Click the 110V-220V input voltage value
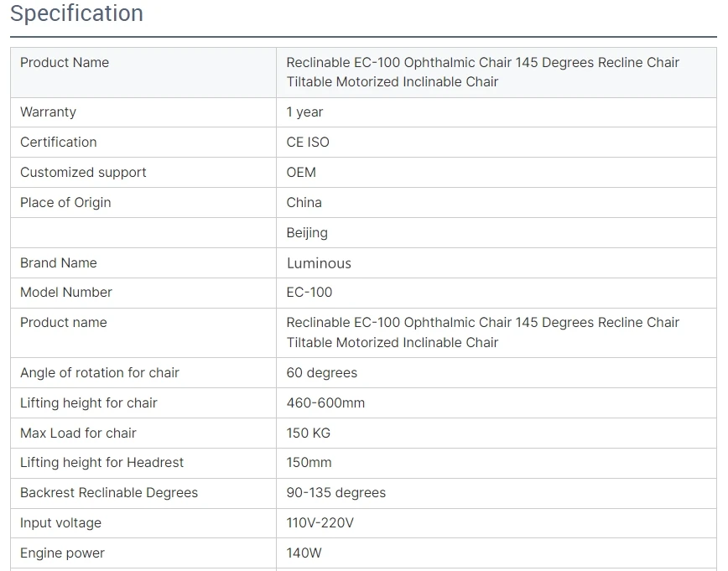The width and height of the screenshot is (728, 571). click(x=320, y=522)
